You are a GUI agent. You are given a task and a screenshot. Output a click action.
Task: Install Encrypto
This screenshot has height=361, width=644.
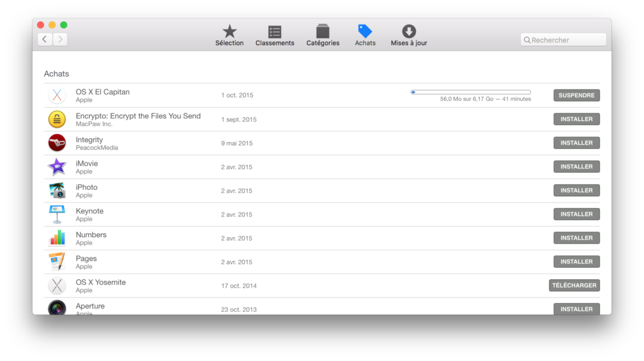[576, 119]
